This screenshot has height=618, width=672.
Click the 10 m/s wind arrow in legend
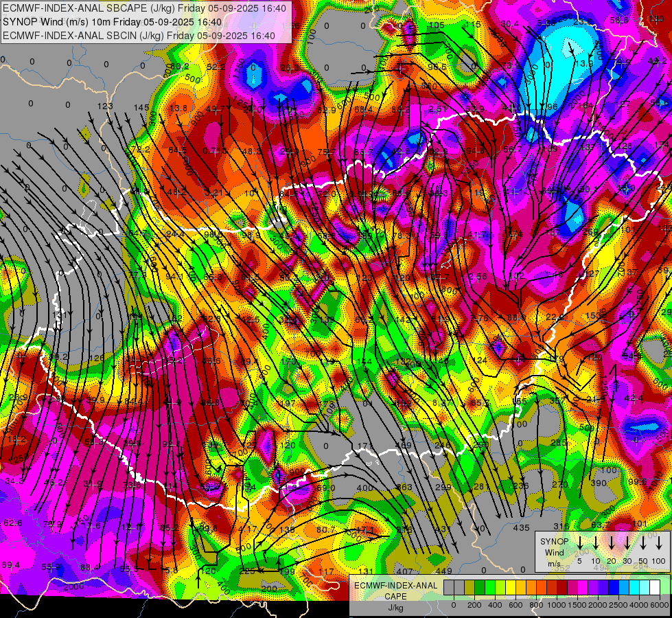pyautogui.click(x=595, y=542)
